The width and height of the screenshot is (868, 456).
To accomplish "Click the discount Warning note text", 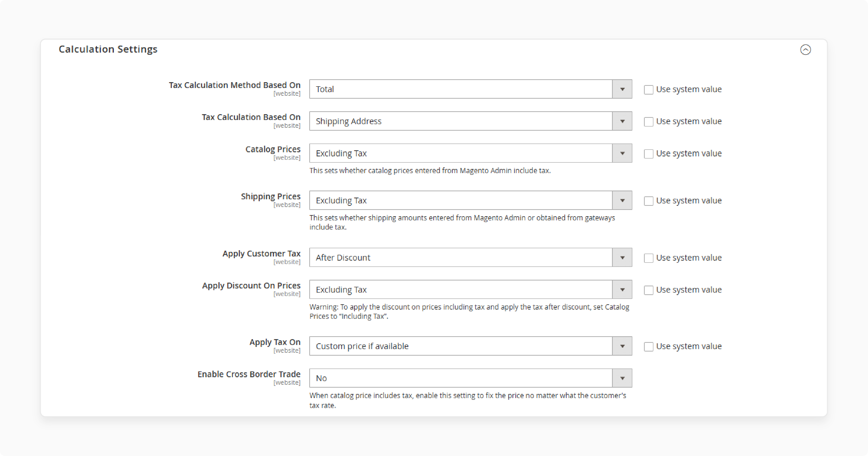I will tap(469, 311).
